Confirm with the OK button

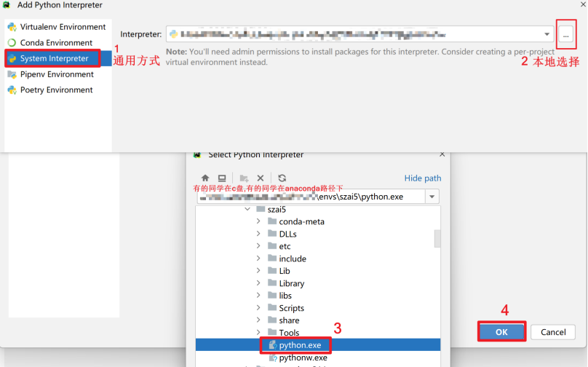[x=501, y=332]
